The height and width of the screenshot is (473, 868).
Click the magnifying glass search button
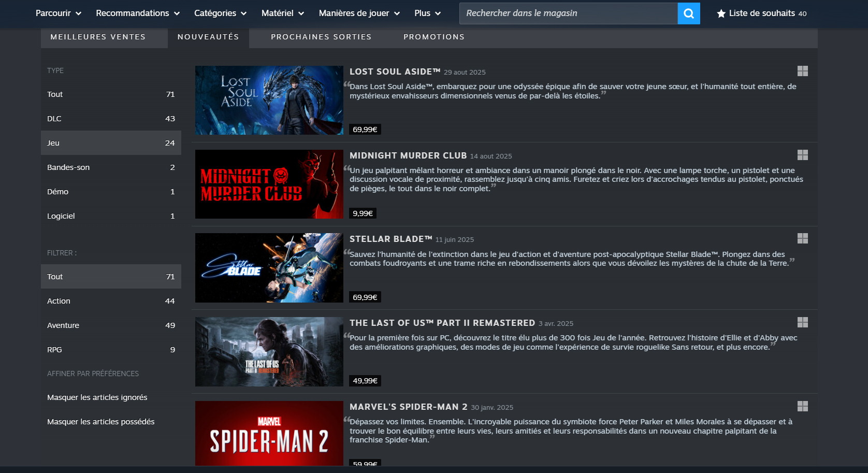[x=688, y=13]
